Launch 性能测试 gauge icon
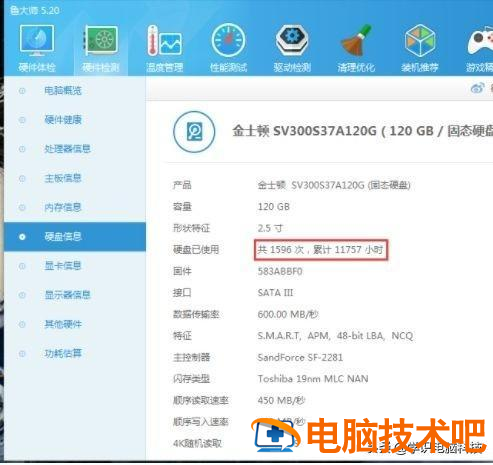This screenshot has width=493, height=465. (x=228, y=40)
